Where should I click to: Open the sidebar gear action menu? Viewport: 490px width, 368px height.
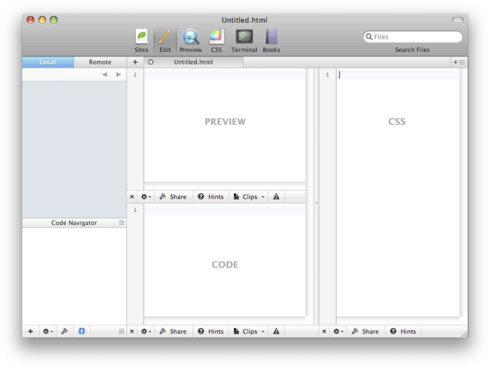pyautogui.click(x=48, y=331)
